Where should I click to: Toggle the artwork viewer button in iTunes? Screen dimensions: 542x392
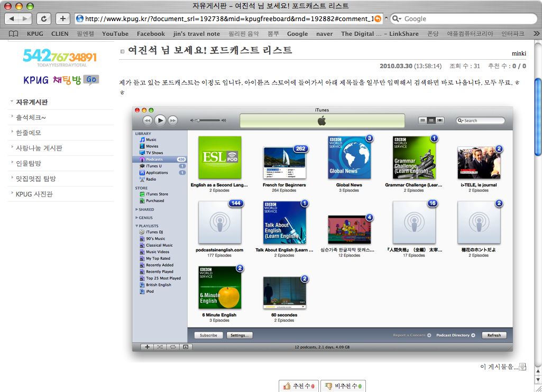pos(186,347)
